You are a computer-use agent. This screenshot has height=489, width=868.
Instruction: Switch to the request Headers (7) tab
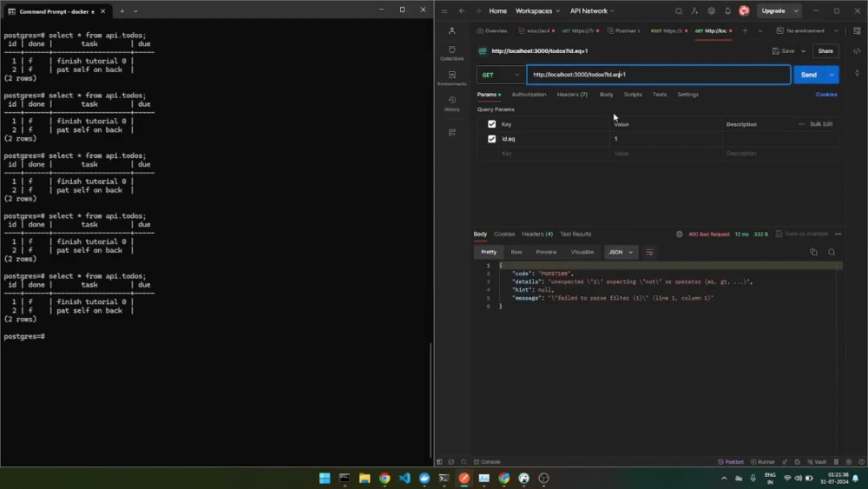pos(572,95)
